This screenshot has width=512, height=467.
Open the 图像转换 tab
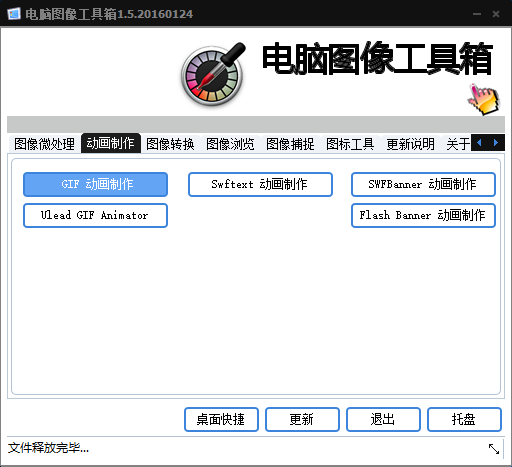click(x=170, y=144)
